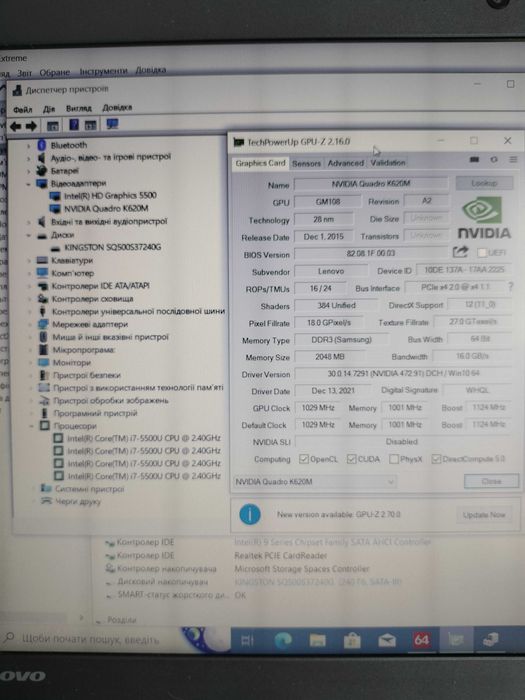Open Task View on taskbar
The width and height of the screenshot is (525, 700).
[x=247, y=641]
